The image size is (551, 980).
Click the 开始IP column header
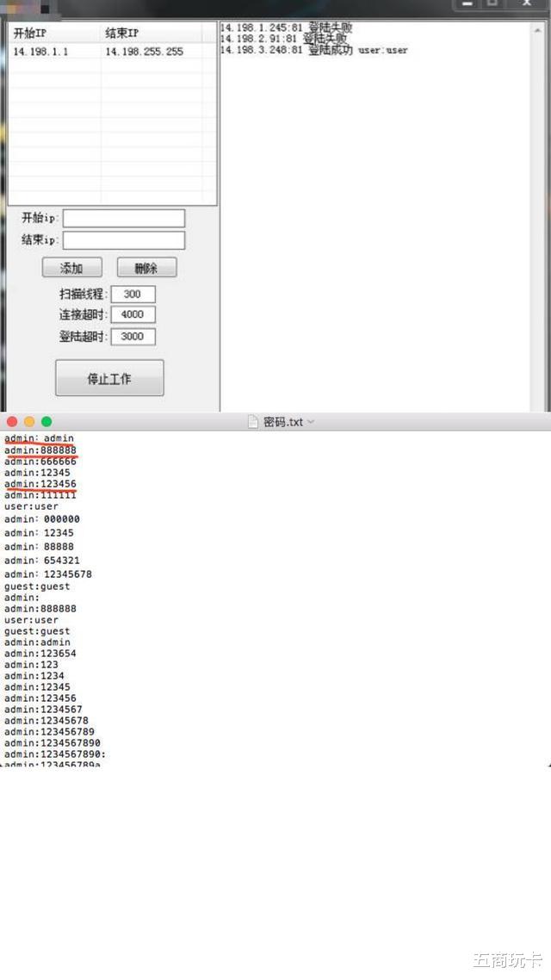(x=54, y=33)
